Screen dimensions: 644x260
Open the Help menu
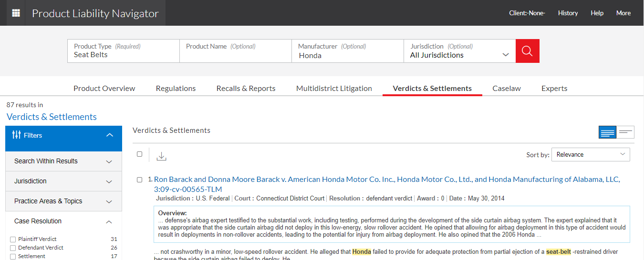(597, 13)
